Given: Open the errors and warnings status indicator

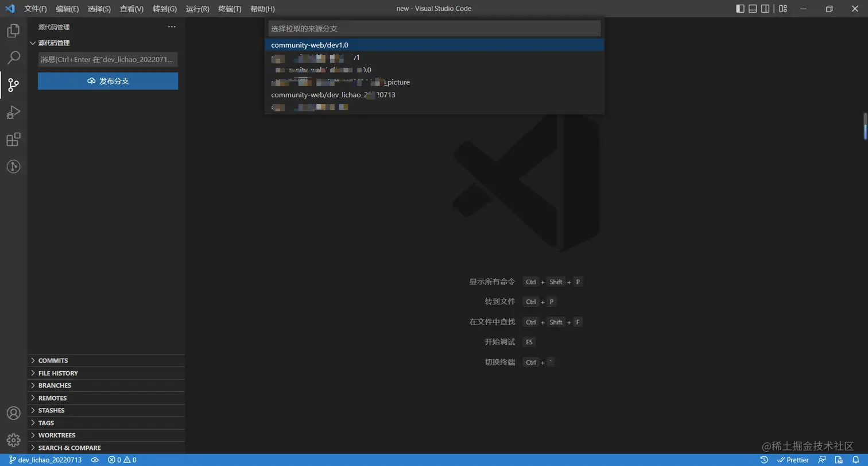Looking at the screenshot, I should 122,460.
